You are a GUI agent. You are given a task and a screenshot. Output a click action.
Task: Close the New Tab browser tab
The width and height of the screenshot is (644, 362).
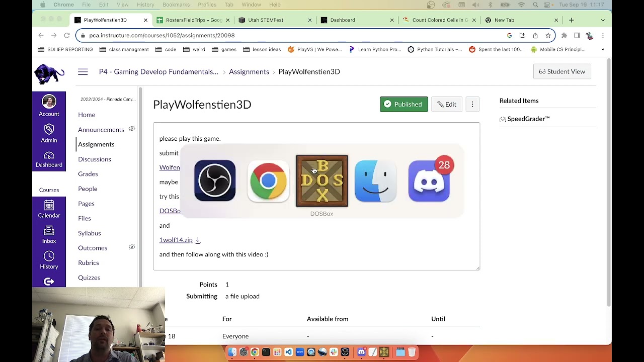coord(556,20)
